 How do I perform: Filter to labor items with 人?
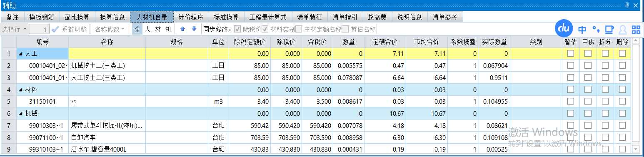tap(147, 29)
